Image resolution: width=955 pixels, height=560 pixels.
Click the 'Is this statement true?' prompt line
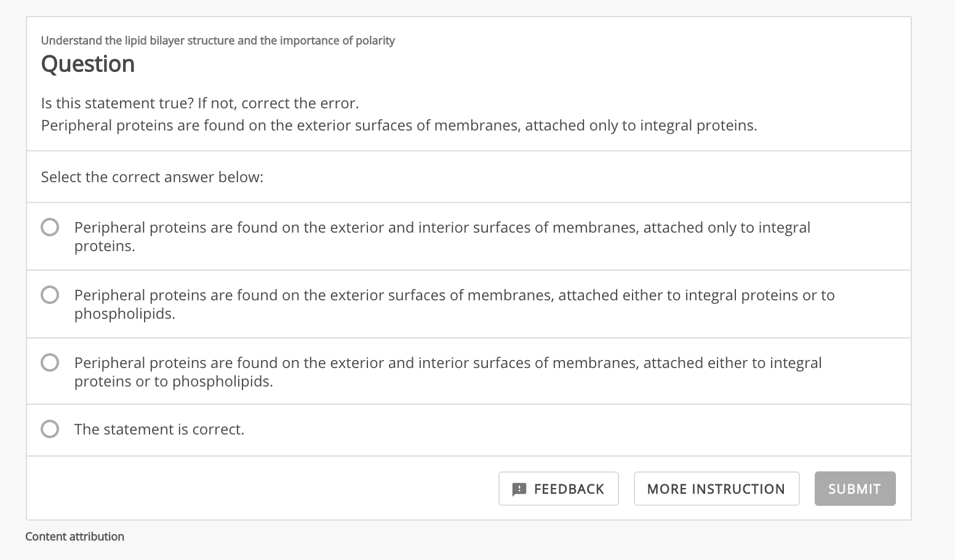pos(200,103)
